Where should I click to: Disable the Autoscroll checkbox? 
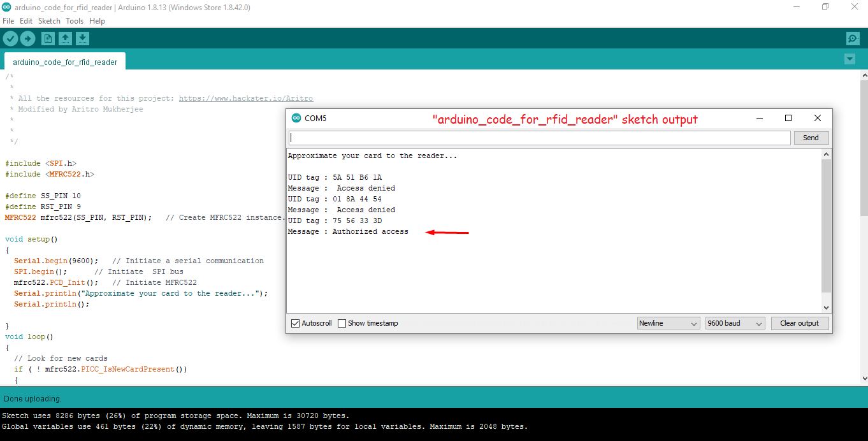295,323
